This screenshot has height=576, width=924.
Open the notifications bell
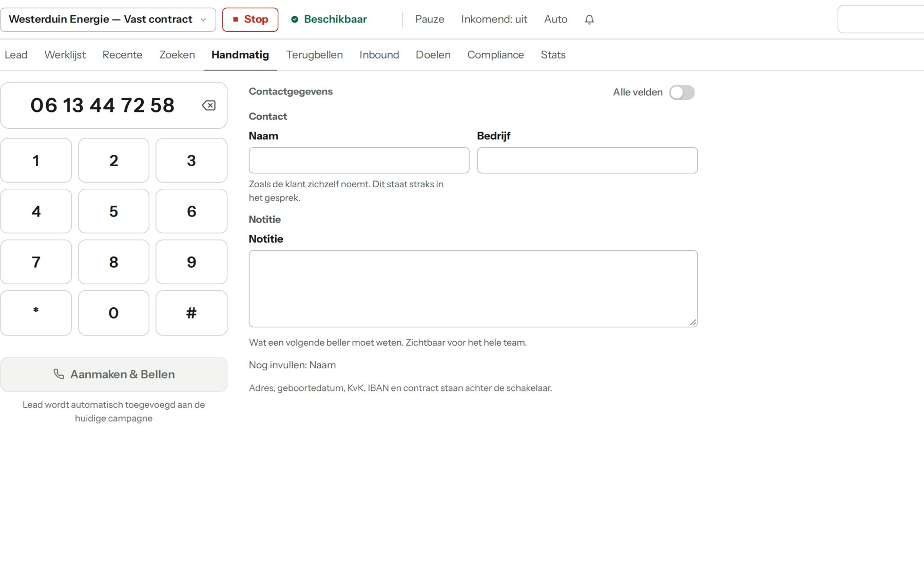pyautogui.click(x=589, y=19)
